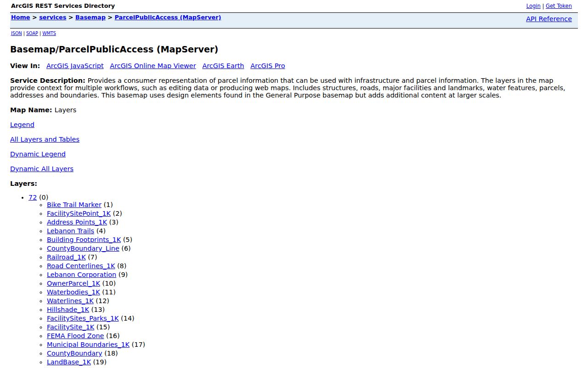588x368 pixels.
Task: Click the Get Token link
Action: (559, 6)
